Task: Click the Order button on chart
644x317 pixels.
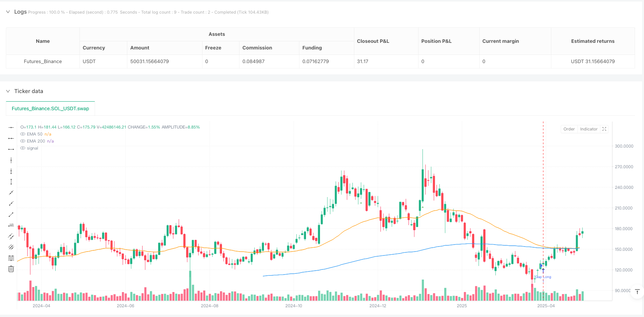Action: [569, 129]
